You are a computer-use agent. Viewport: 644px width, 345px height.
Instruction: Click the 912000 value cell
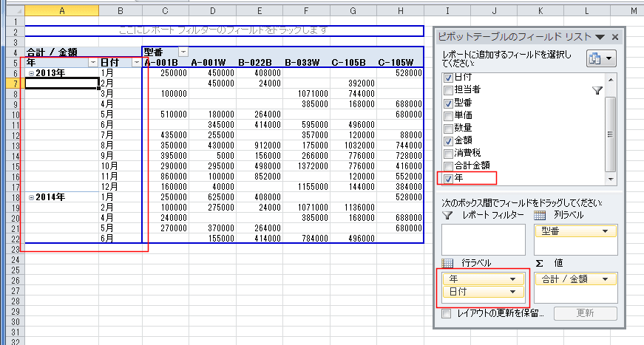pyautogui.click(x=260, y=146)
